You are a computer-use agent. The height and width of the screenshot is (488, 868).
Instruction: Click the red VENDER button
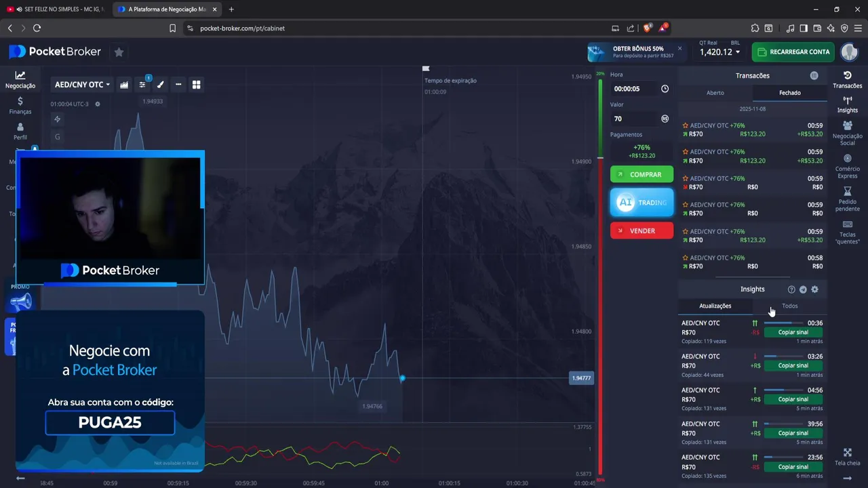[642, 230]
